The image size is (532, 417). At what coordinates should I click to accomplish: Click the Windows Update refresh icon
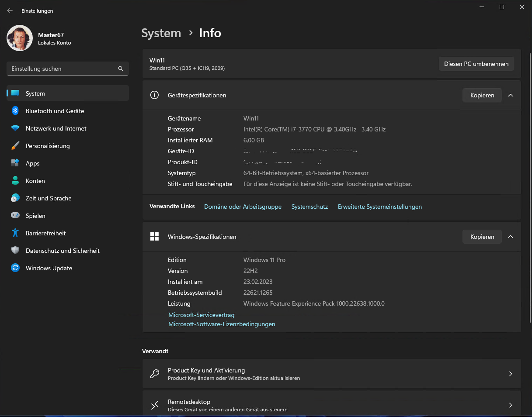15,268
